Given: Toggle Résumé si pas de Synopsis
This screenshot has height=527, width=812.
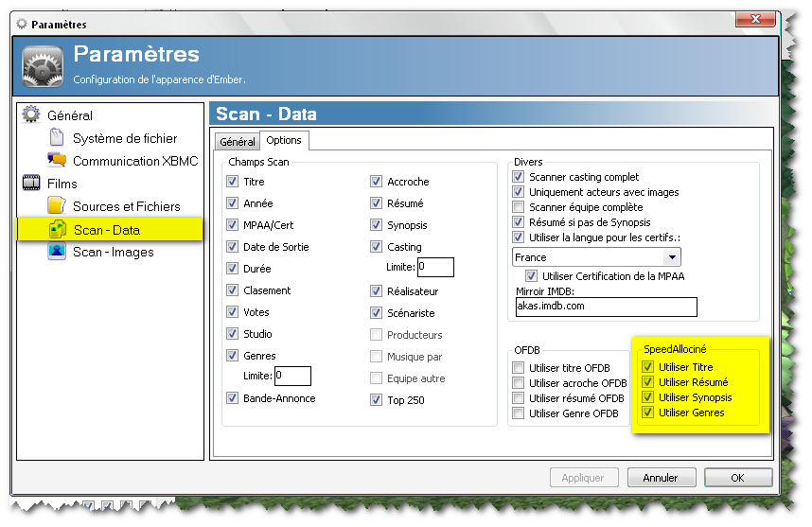Looking at the screenshot, I should tap(518, 222).
